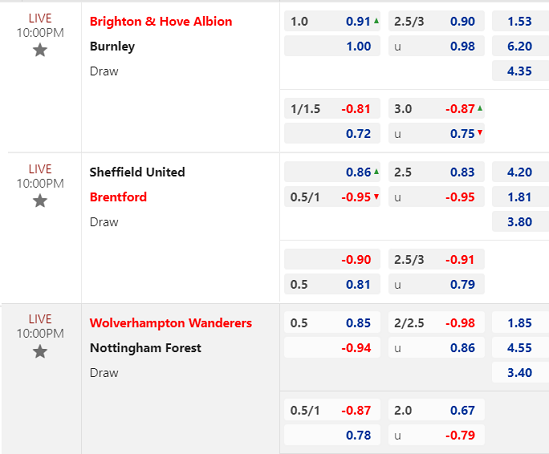Viewport: 549px width, 454px height.
Task: Select Brighton handicap 1.0 odds 0.91
Action: pyautogui.click(x=332, y=21)
